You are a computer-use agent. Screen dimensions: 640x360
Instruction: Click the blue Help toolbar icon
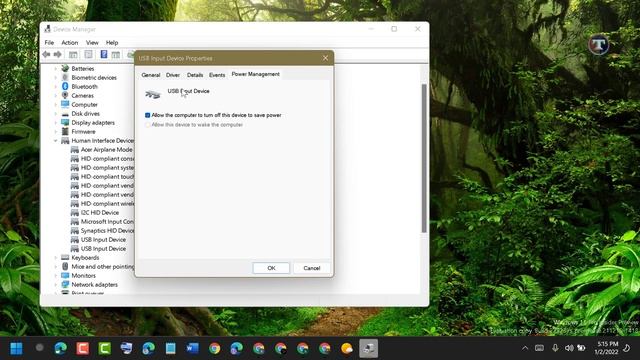[104, 54]
